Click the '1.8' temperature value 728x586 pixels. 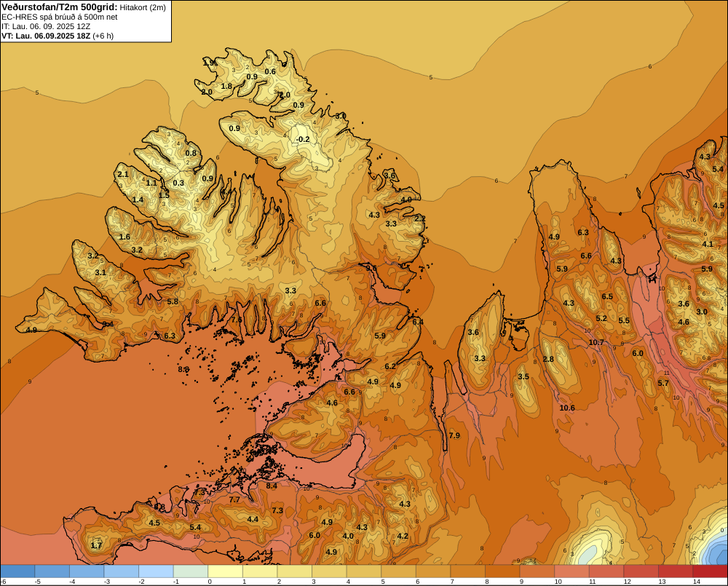point(226,87)
